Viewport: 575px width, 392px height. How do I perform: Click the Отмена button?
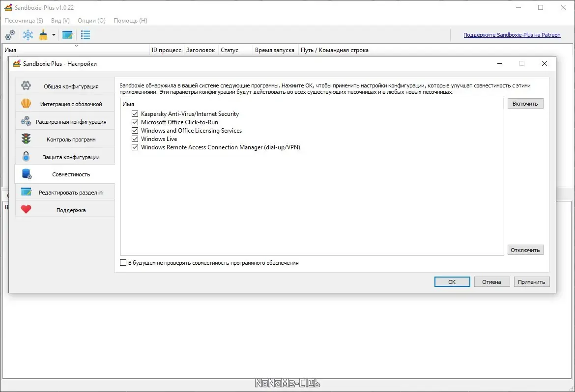click(491, 281)
